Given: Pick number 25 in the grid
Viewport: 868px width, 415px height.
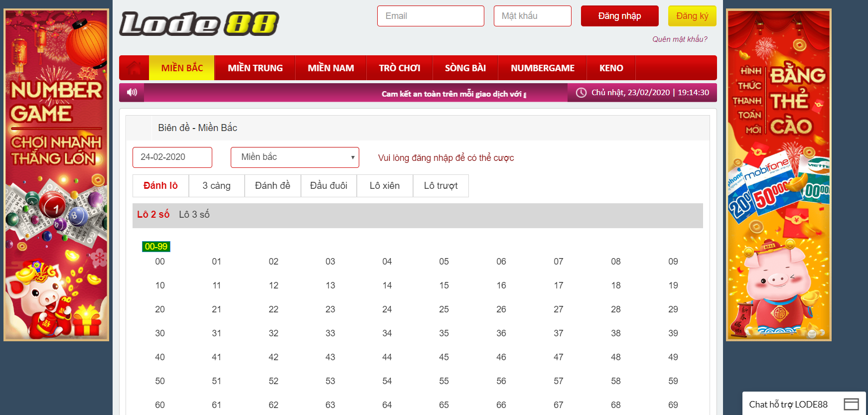Looking at the screenshot, I should coord(444,309).
